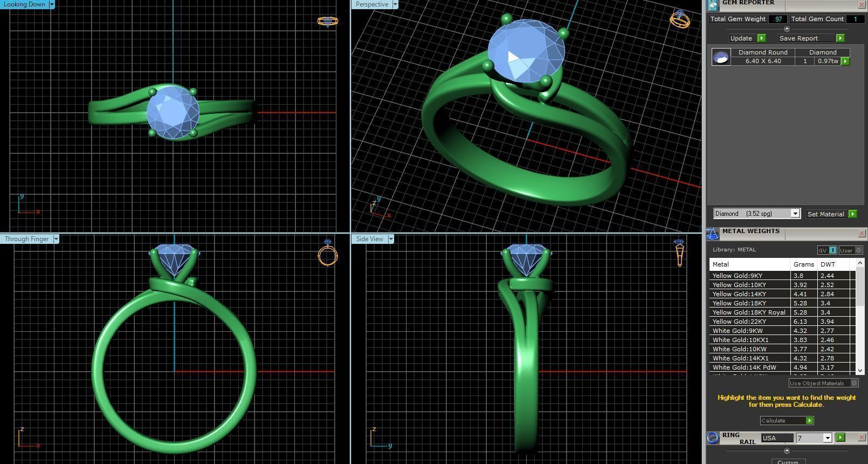
Task: Click green arrow next to 0.97tw
Action: [845, 62]
